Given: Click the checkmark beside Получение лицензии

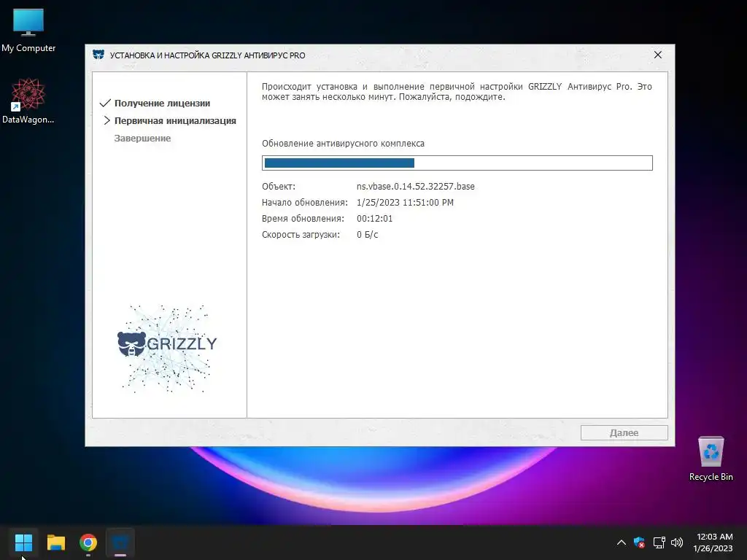Looking at the screenshot, I should 105,103.
